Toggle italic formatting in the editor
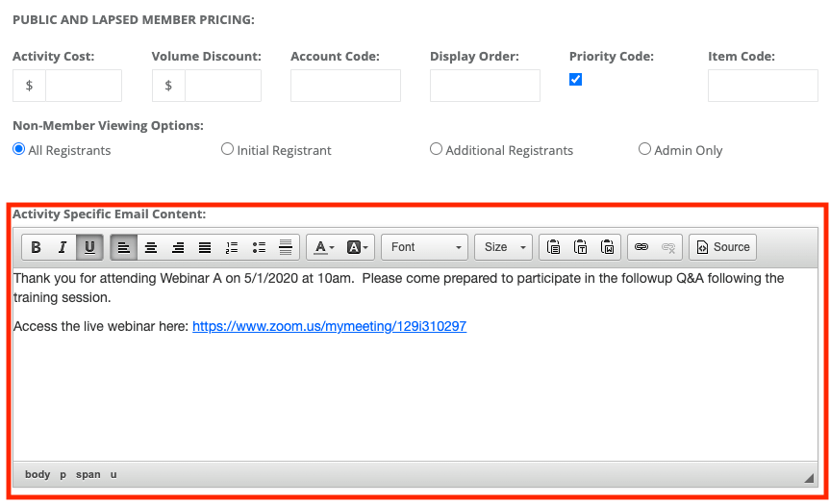 (x=63, y=247)
